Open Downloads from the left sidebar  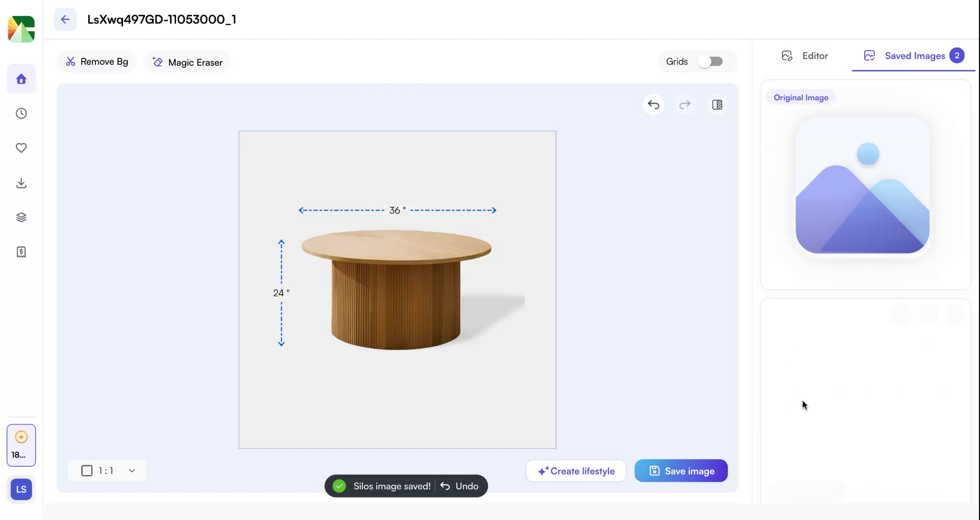[21, 183]
